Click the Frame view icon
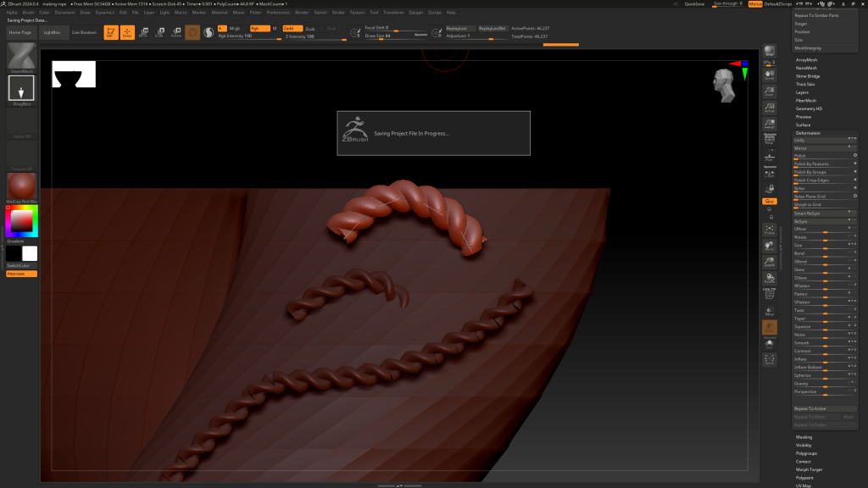 770,230
